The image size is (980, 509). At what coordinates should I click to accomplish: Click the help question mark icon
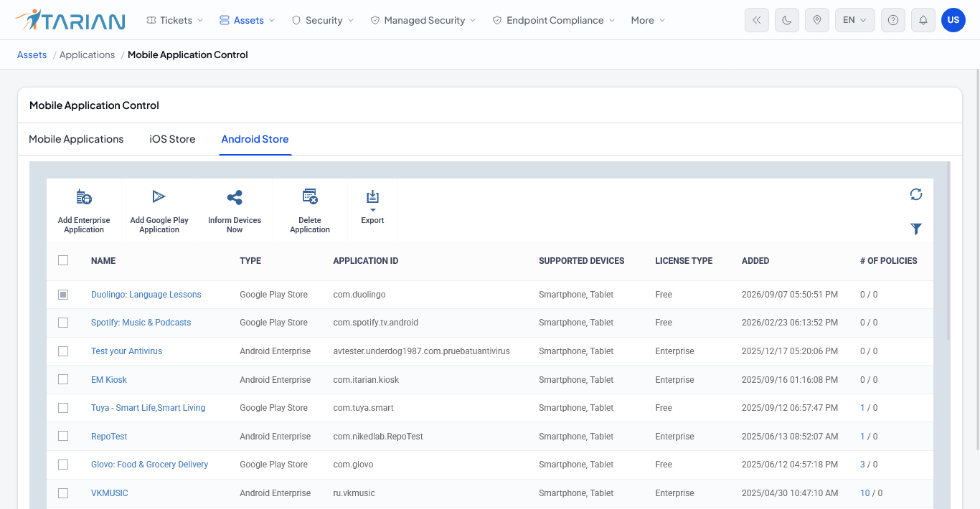pos(893,20)
